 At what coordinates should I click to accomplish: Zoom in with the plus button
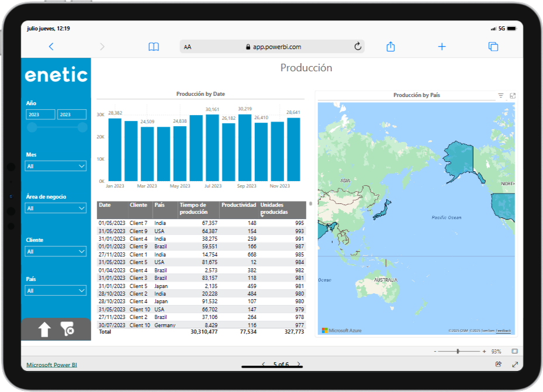(484, 352)
